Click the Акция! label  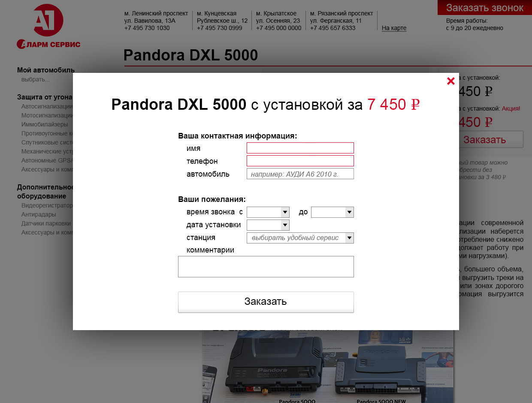[511, 108]
